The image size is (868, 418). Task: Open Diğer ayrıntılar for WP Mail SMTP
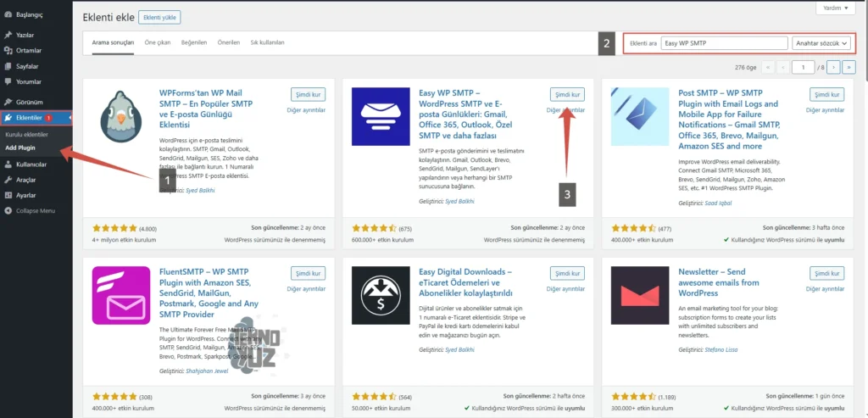click(306, 110)
